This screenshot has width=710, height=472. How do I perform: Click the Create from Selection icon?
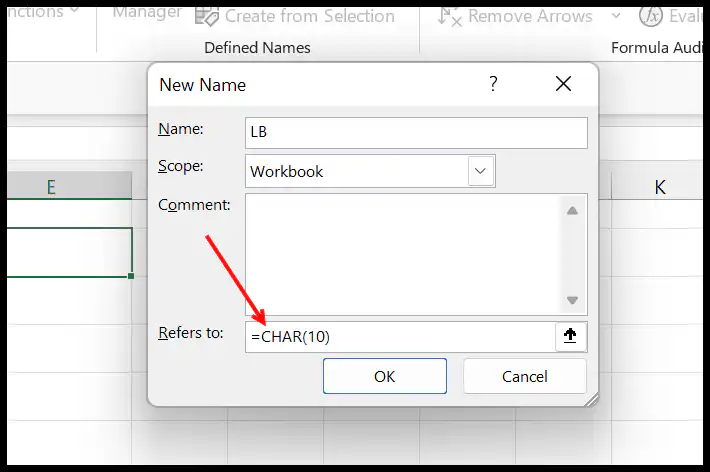(x=207, y=16)
